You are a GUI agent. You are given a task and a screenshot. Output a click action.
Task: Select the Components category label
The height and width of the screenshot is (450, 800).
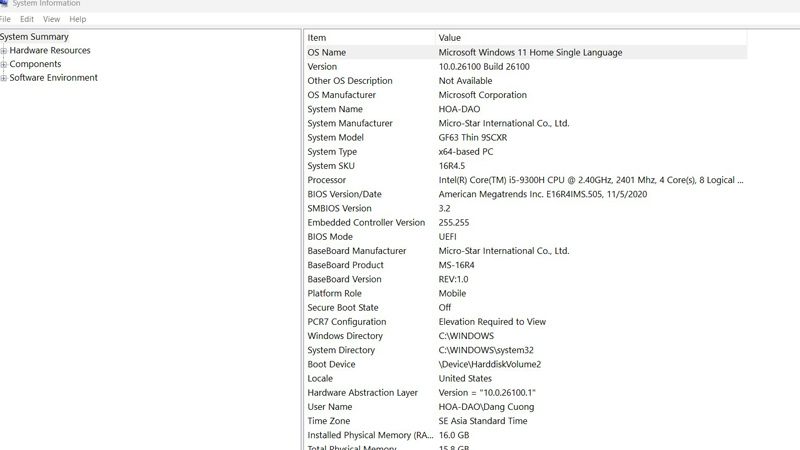click(36, 64)
